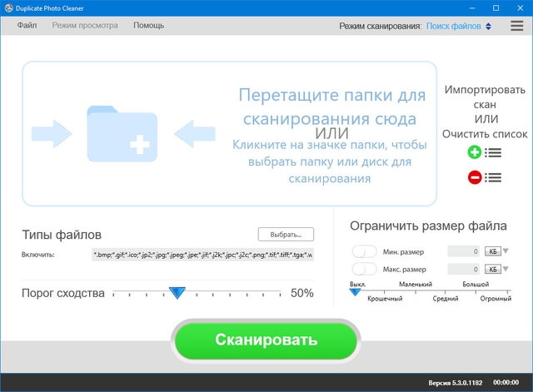Open the Поиск файлов scan mode dropdown
This screenshot has width=533, height=392.
(x=459, y=26)
